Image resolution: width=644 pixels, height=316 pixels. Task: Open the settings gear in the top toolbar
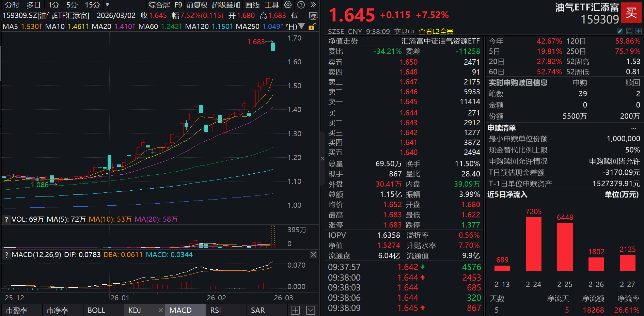[x=288, y=5]
